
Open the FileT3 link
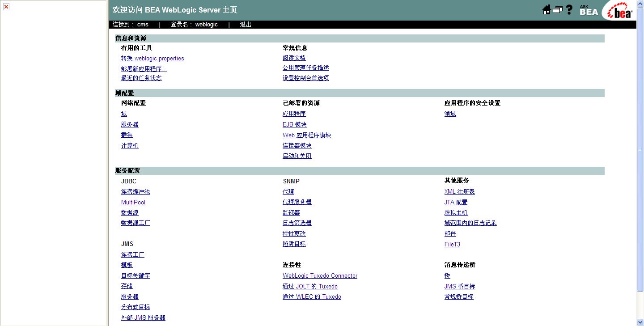[452, 245]
